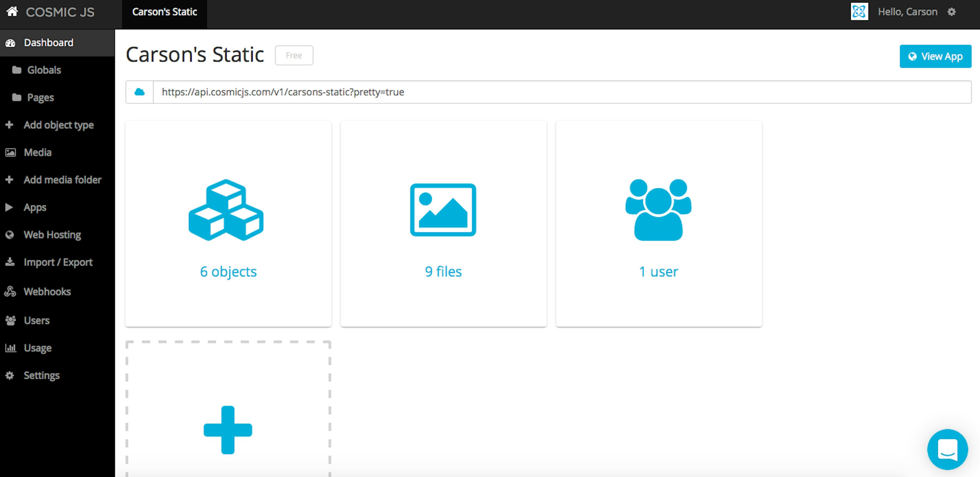
Task: Open the Media section
Action: click(x=37, y=152)
